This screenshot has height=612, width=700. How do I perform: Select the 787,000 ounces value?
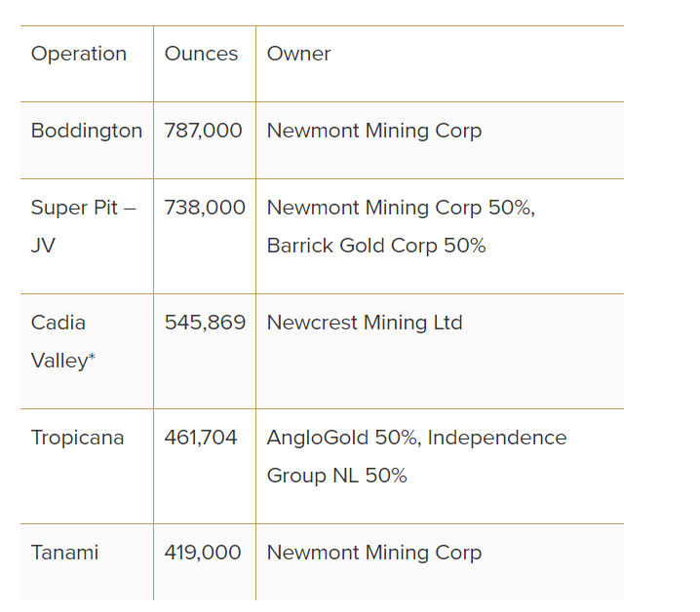[x=203, y=131]
